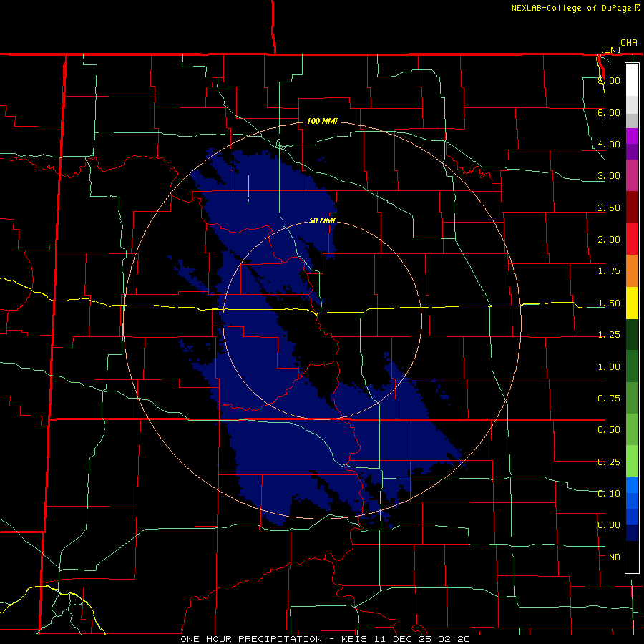
Task: Click the 0.75 legend value
Action: point(609,399)
